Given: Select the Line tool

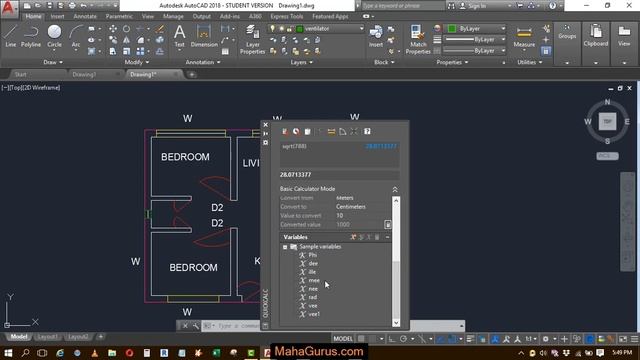Looking at the screenshot, I should coord(11,36).
